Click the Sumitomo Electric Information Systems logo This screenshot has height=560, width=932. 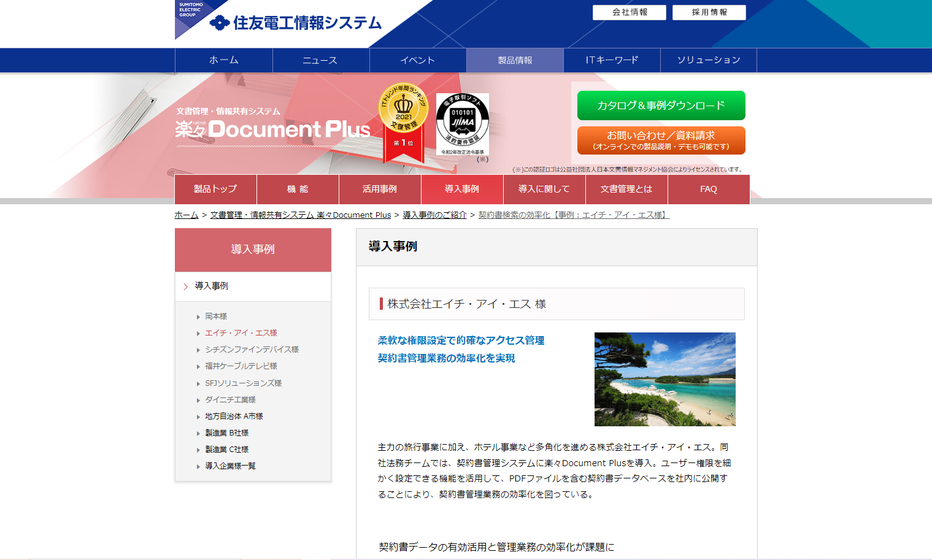click(295, 23)
